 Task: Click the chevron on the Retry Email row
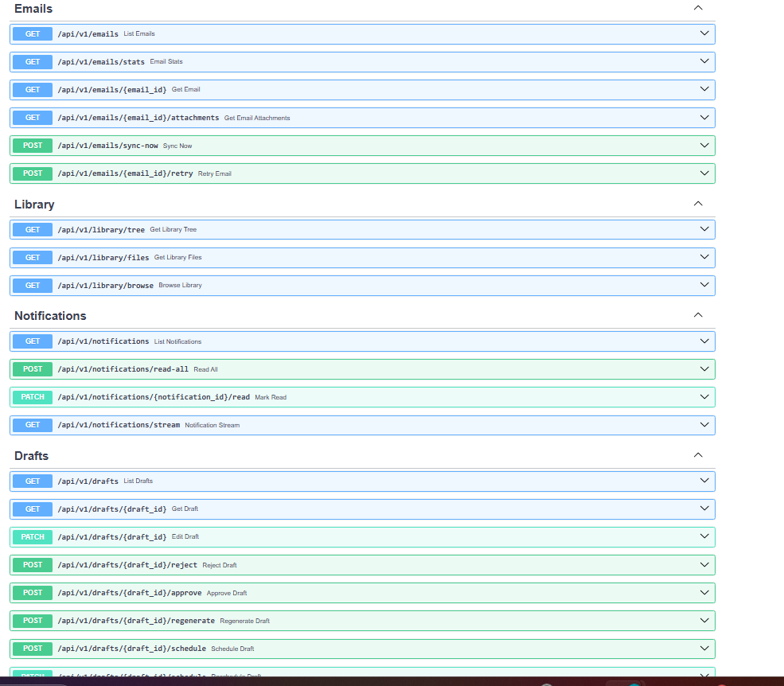click(704, 173)
